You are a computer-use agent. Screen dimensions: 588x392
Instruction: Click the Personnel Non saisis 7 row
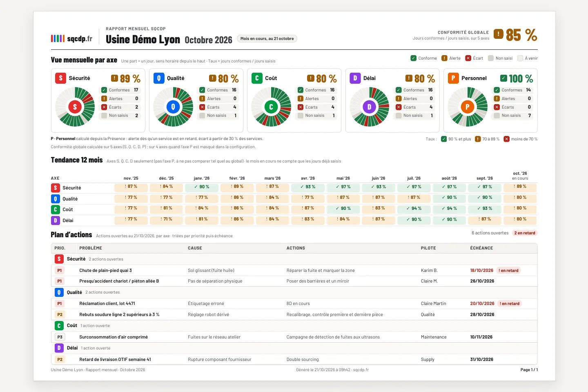pyautogui.click(x=513, y=116)
